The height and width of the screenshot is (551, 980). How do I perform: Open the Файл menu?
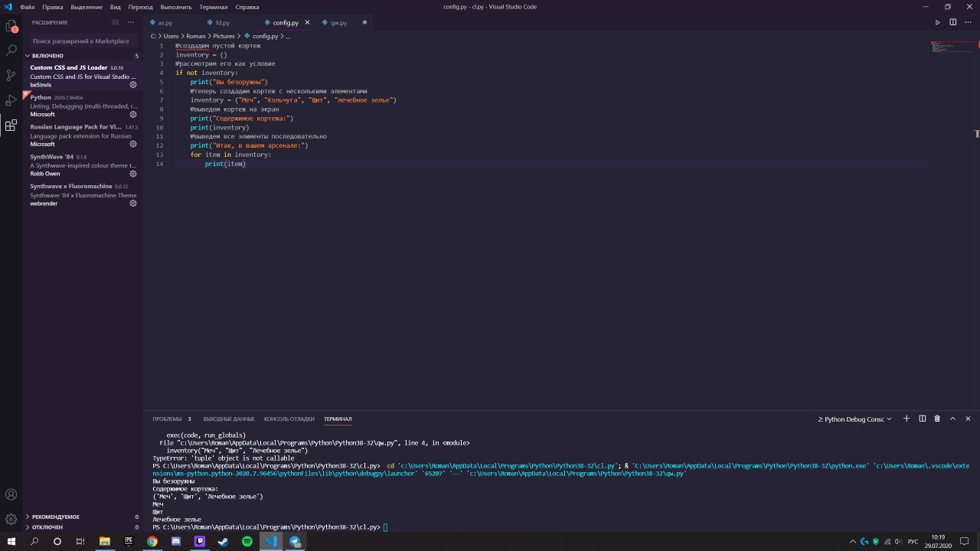click(x=27, y=7)
